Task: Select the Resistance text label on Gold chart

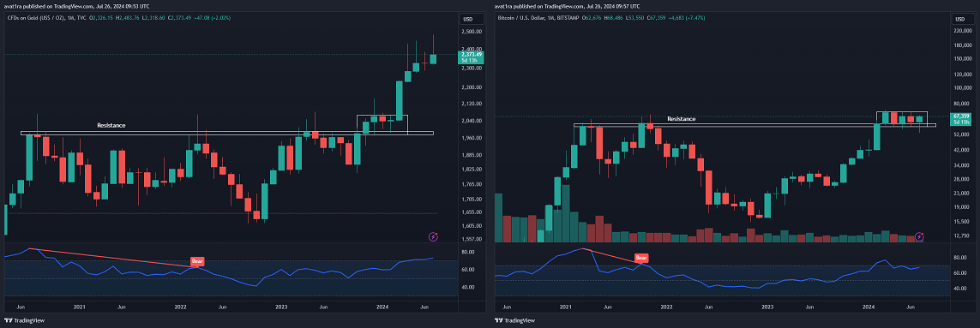Action: [111, 126]
